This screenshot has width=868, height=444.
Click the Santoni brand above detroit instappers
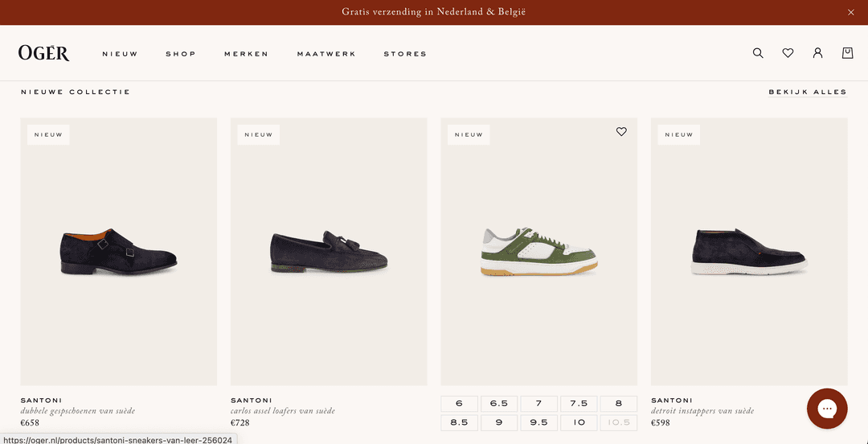click(671, 401)
